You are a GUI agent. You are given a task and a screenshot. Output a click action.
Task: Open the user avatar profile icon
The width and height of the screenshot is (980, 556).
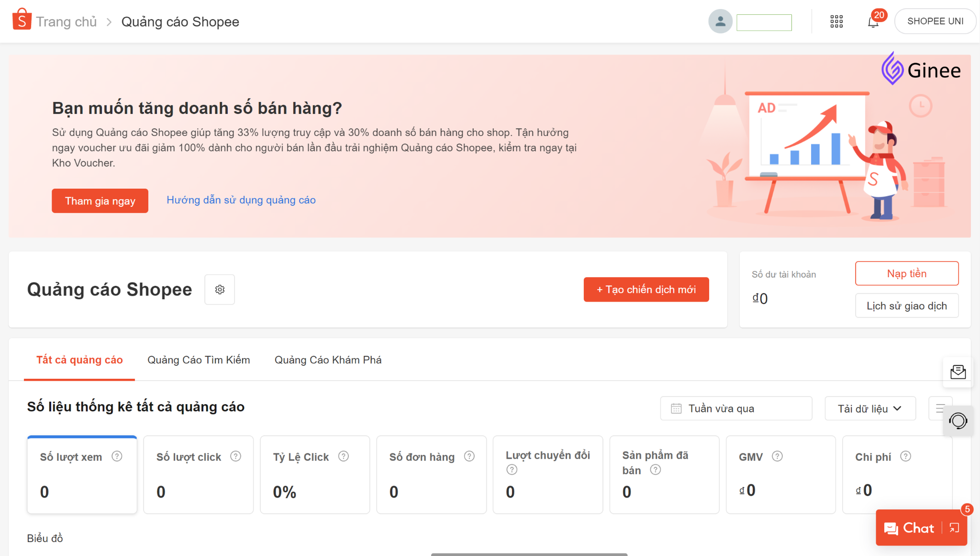pos(720,22)
